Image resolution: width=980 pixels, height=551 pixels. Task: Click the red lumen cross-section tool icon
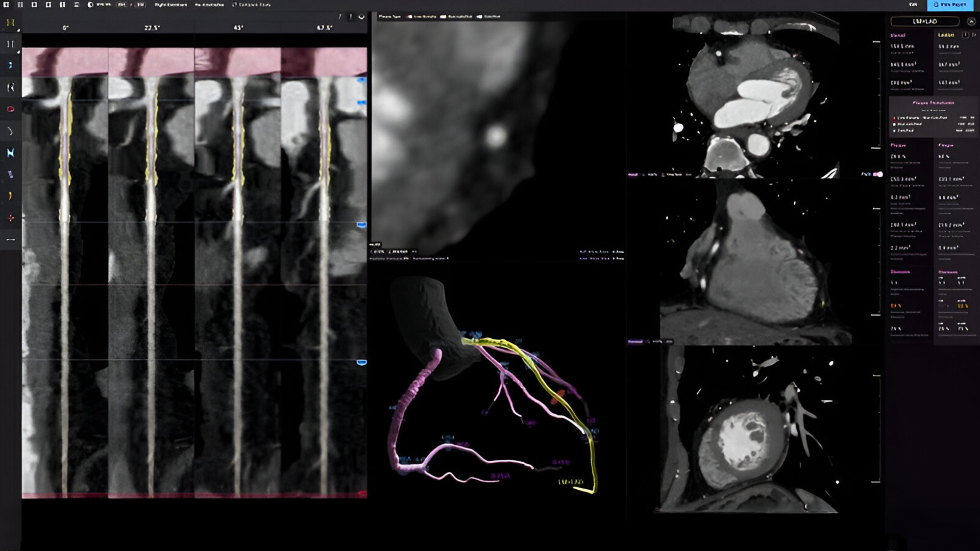coord(10,109)
